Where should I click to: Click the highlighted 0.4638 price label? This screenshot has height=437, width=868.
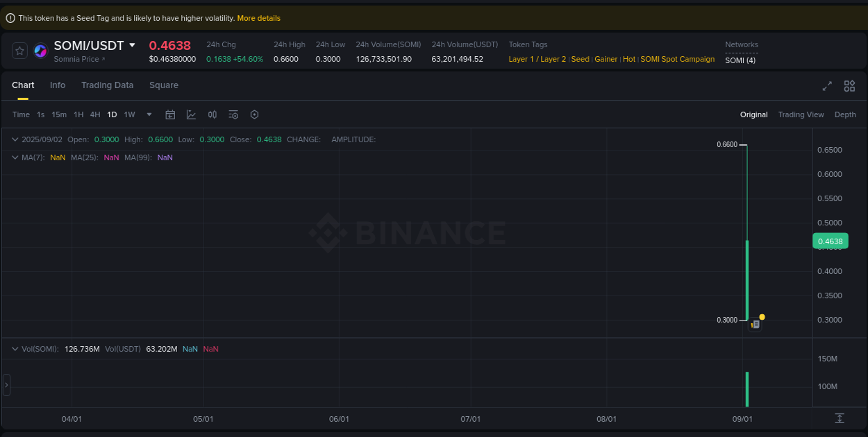coord(831,241)
